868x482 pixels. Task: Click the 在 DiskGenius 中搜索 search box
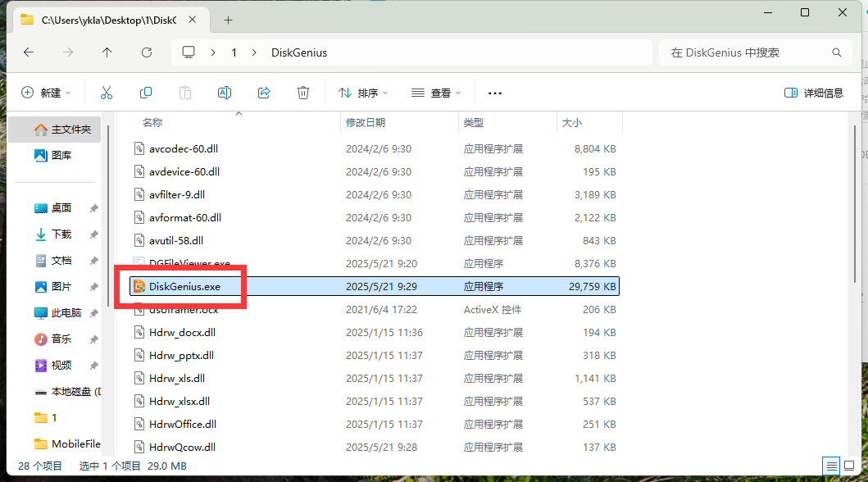[755, 52]
